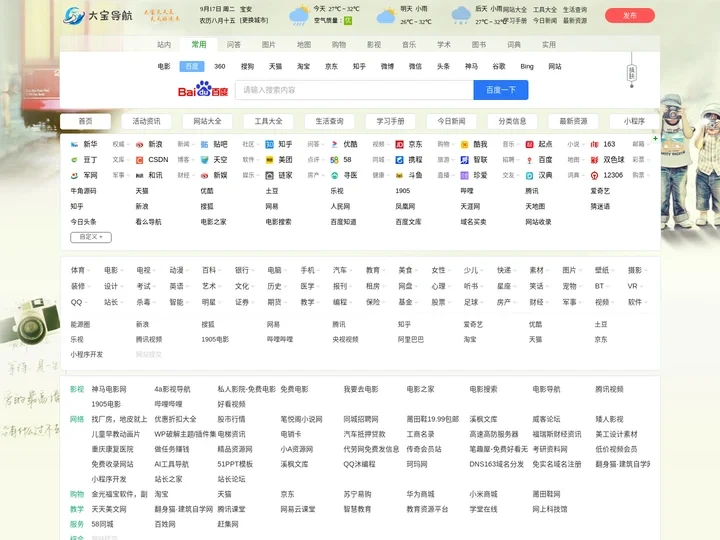
Task: Click the 新华 favicon icon
Action: [x=74, y=144]
